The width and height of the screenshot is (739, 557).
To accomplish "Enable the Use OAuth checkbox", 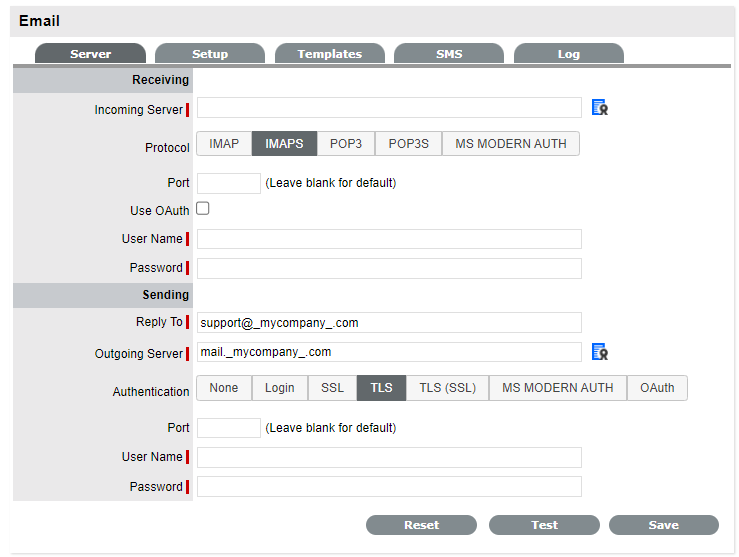I will click(203, 209).
